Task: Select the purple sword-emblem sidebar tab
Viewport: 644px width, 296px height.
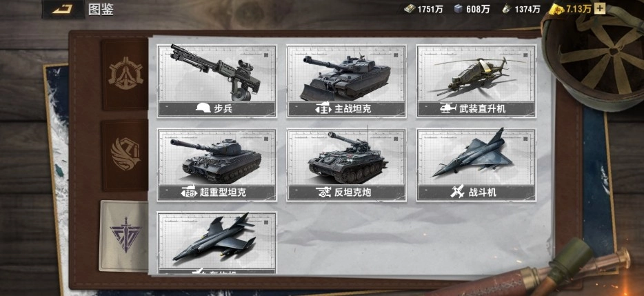Action: [x=125, y=235]
